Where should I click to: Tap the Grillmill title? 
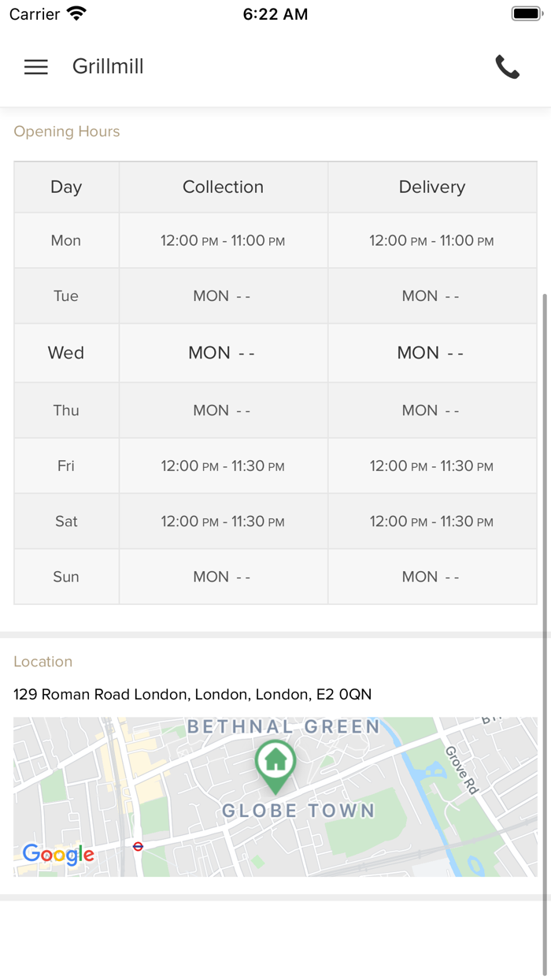pos(108,67)
